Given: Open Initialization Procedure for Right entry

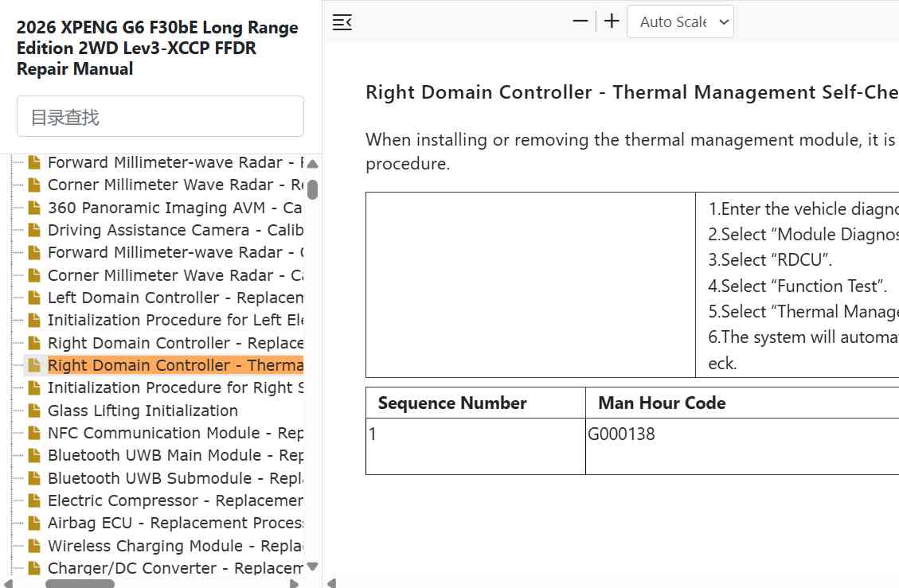Looking at the screenshot, I should (175, 388).
